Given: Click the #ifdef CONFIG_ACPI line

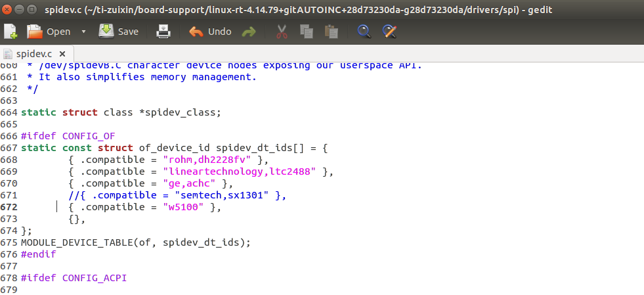Looking at the screenshot, I should 74,278.
